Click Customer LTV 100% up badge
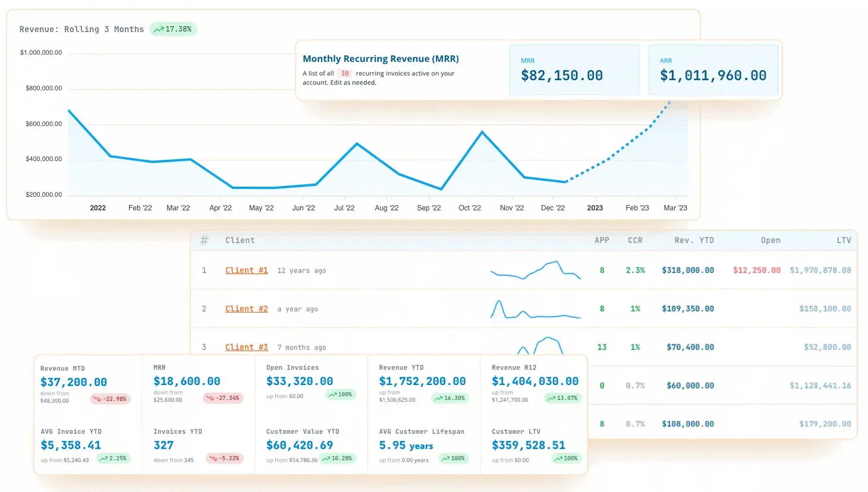 pyautogui.click(x=566, y=459)
